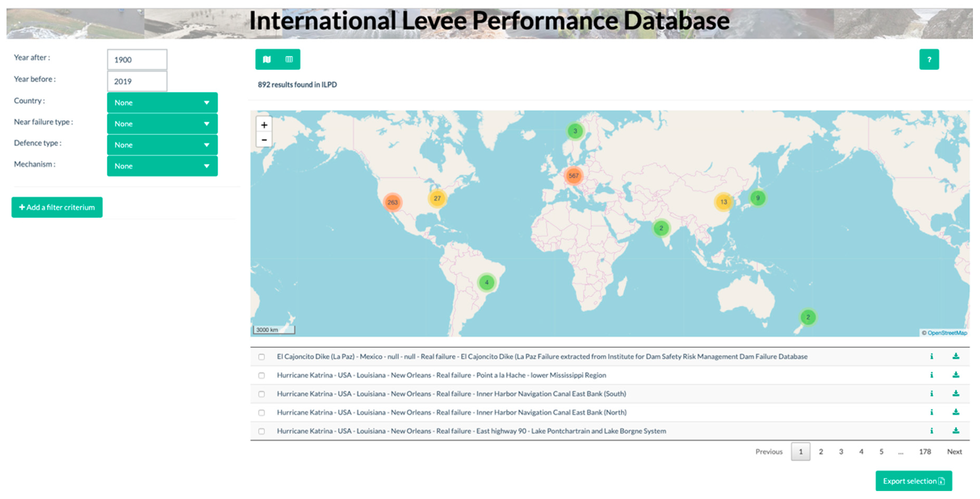The height and width of the screenshot is (499, 980).
Task: Select Canal East Bank (South) checkbox
Action: tap(261, 394)
